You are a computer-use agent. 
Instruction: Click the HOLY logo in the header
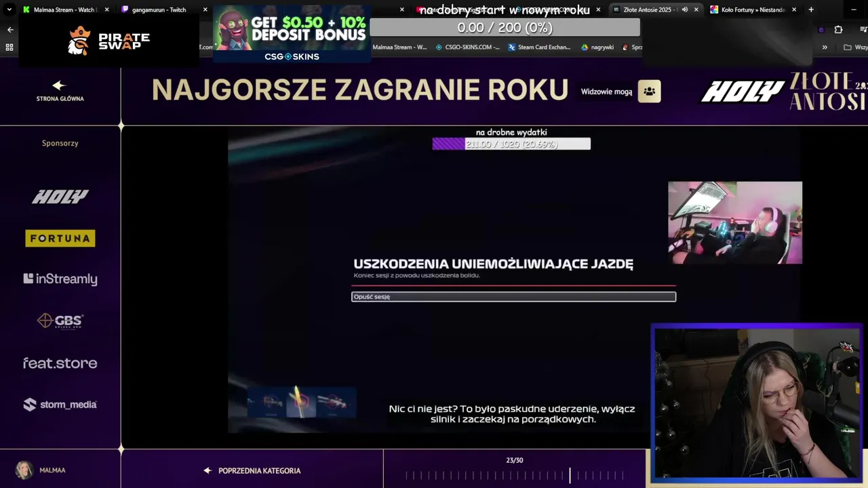[743, 91]
